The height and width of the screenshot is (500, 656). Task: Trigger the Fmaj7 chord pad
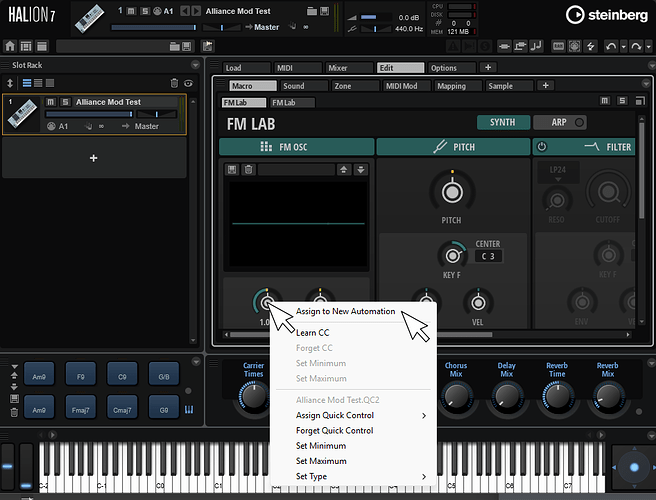click(80, 407)
